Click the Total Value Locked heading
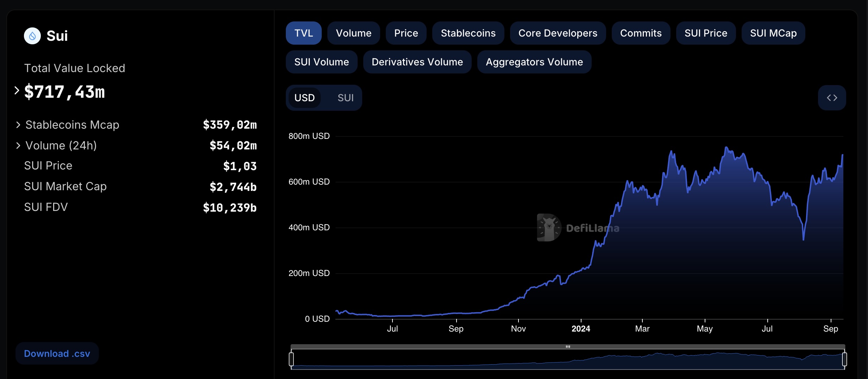Viewport: 868px width, 379px height. (75, 68)
